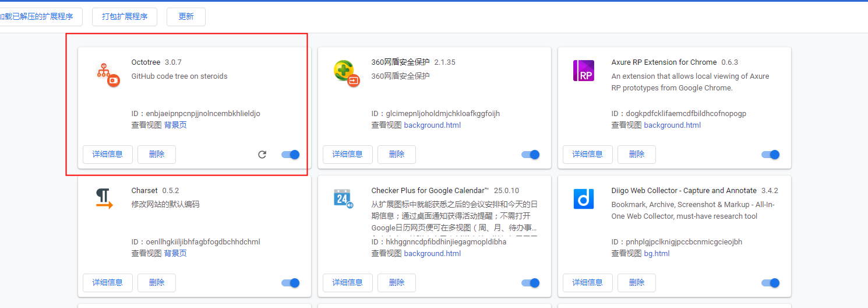Click 360网盾安全保护 version 2.1.35 text
868x308 pixels.
(445, 62)
